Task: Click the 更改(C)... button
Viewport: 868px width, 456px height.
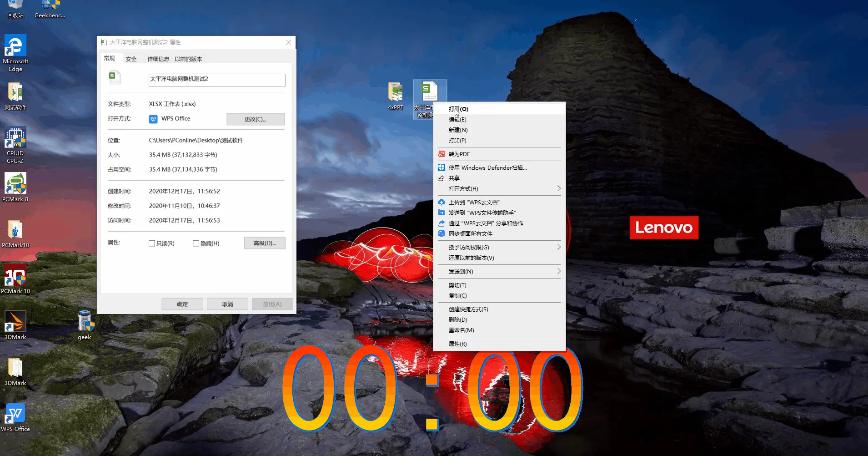Action: pos(256,119)
